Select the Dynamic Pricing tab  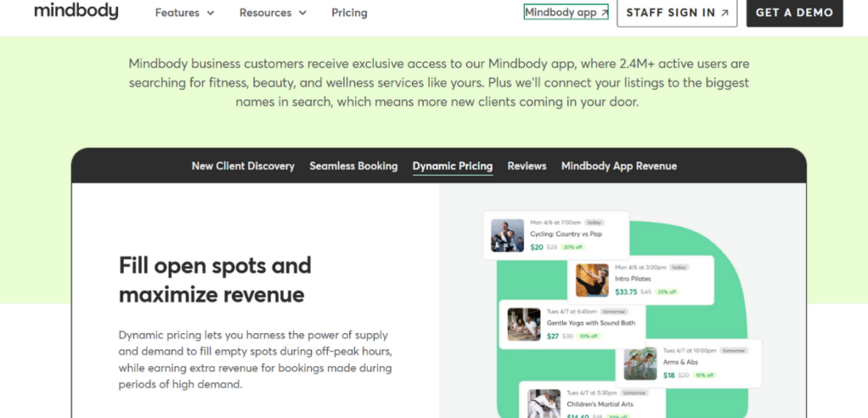click(x=453, y=166)
